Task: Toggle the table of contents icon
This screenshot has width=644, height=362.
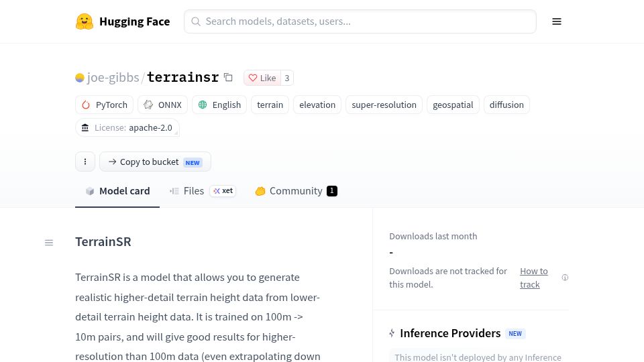Action: 49,243
